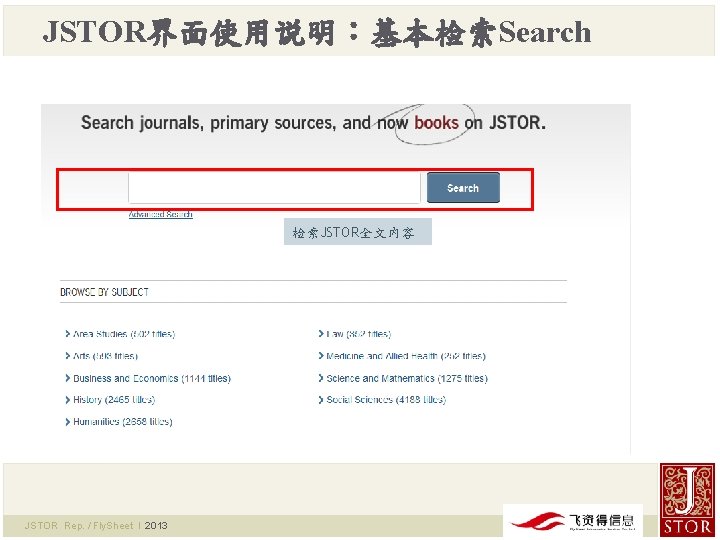Select the 检索JSTOR全文内容 label
Screen dimensions: 720x540
358,232
